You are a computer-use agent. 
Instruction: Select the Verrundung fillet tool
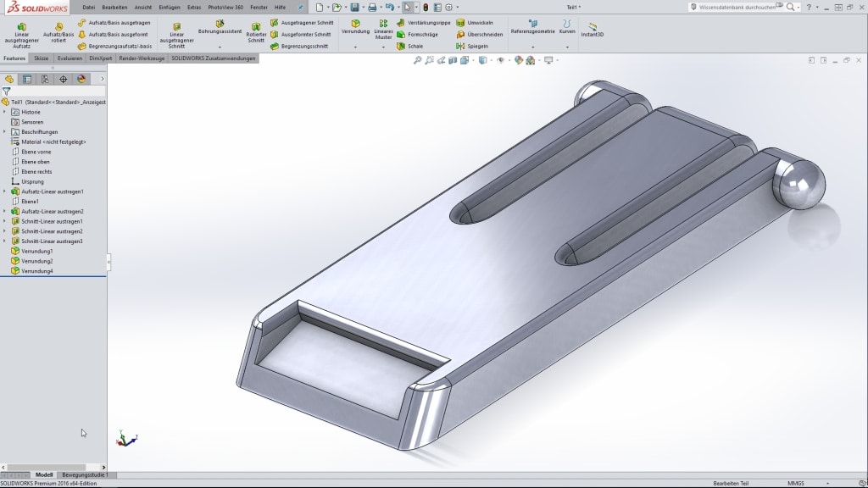tap(355, 27)
